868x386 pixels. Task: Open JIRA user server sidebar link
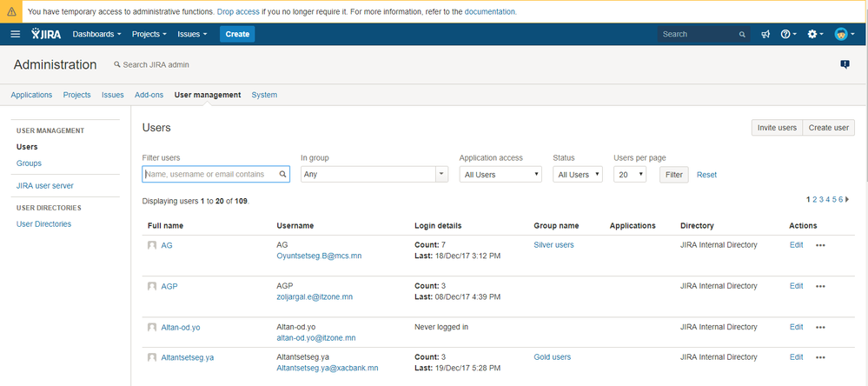click(x=45, y=185)
